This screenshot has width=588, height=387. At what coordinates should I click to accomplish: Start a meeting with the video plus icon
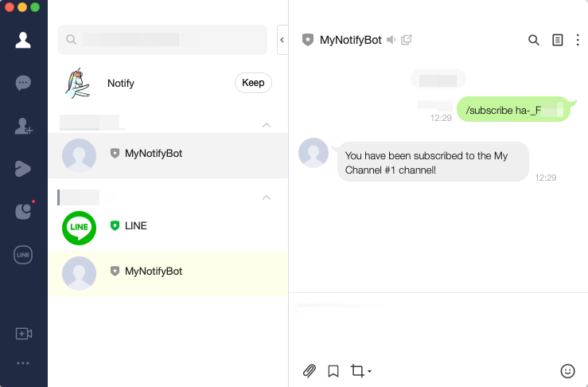click(23, 334)
